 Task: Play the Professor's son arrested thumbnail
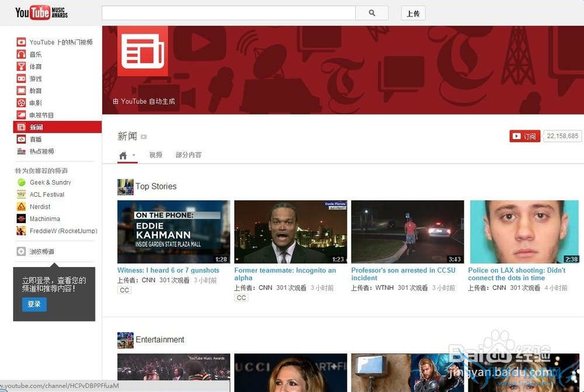click(x=408, y=232)
